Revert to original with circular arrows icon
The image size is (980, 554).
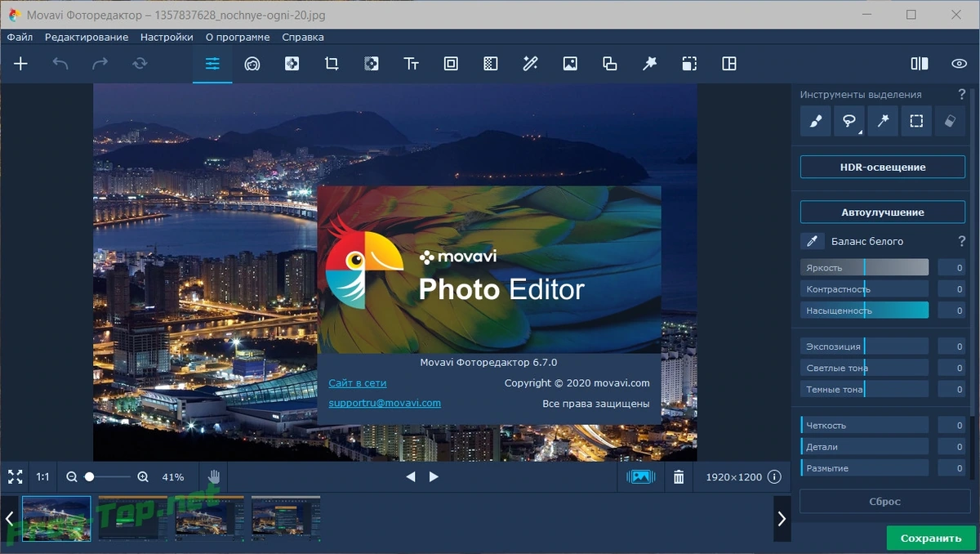tap(140, 64)
